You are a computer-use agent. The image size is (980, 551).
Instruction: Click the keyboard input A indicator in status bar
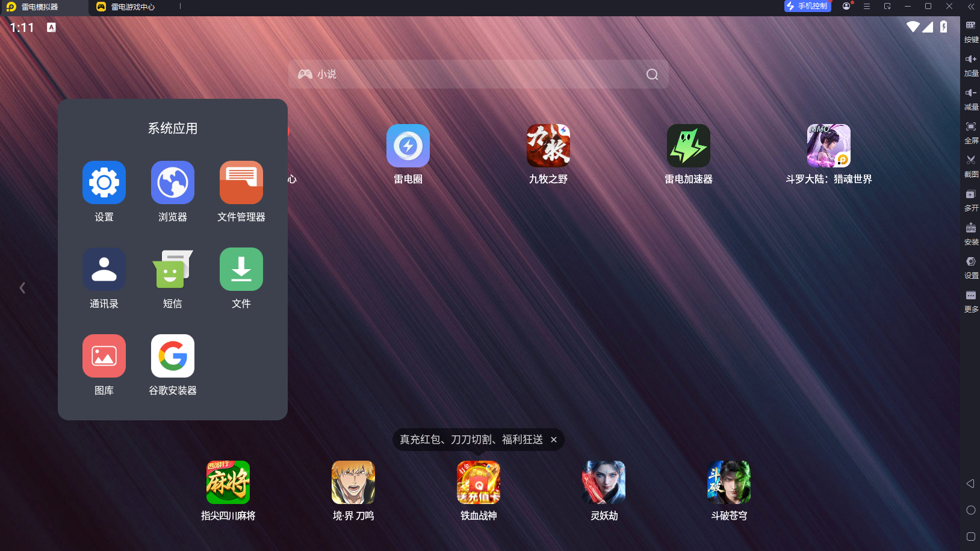[x=52, y=27]
